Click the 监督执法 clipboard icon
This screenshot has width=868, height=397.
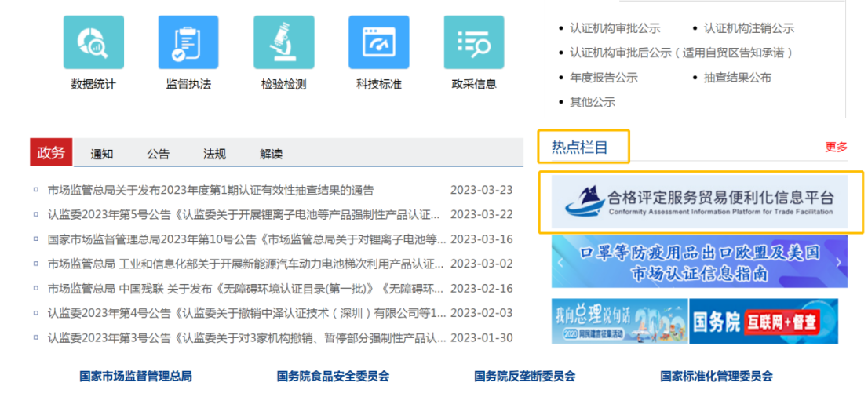188,42
